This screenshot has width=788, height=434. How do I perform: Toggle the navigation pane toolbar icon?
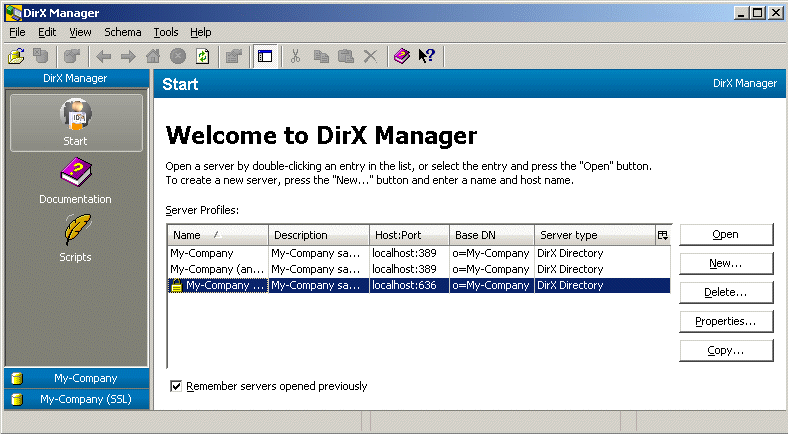(x=265, y=56)
